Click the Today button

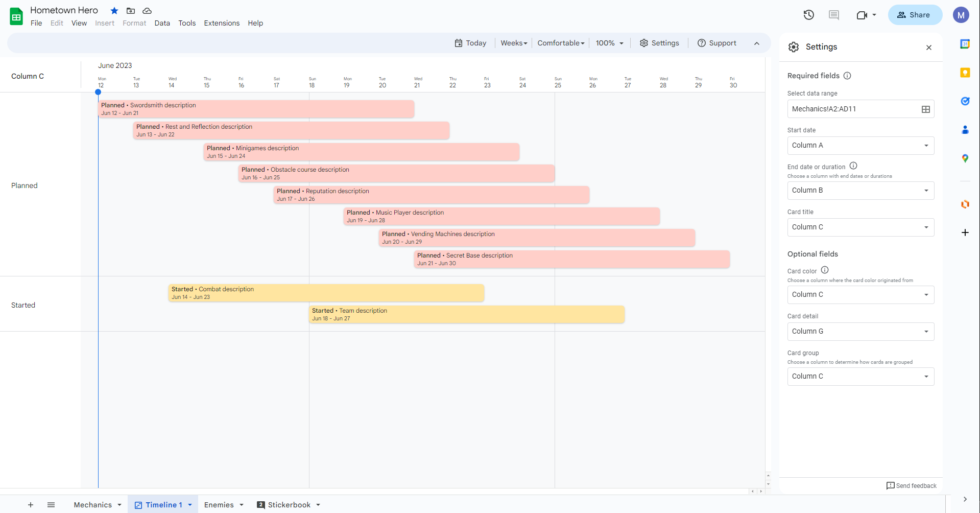tap(470, 43)
